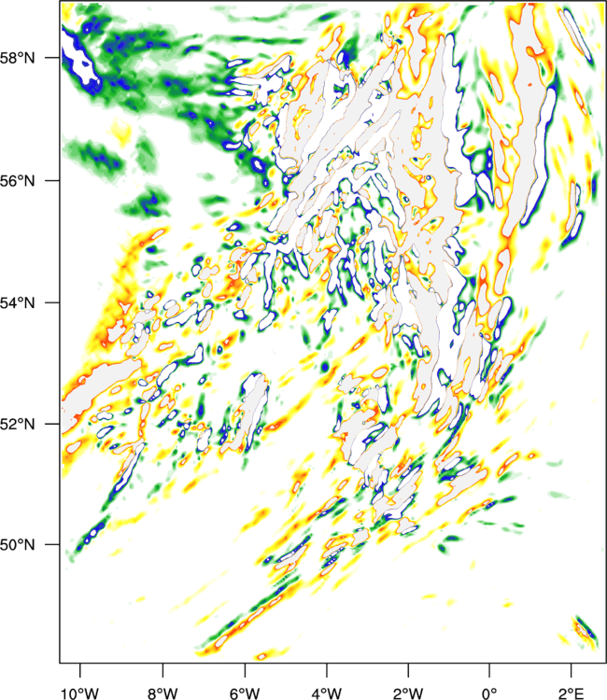The image size is (607, 700).
Task: Click the 56°N latitude label
Action: (17, 181)
